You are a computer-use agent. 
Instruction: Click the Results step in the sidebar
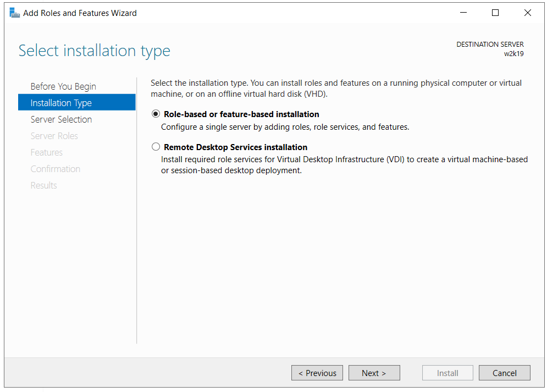click(x=43, y=185)
